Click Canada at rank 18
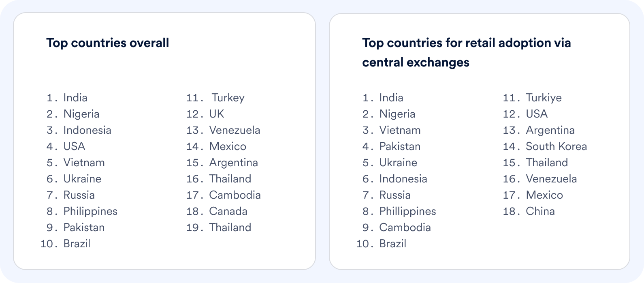The width and height of the screenshot is (644, 283). (x=228, y=211)
